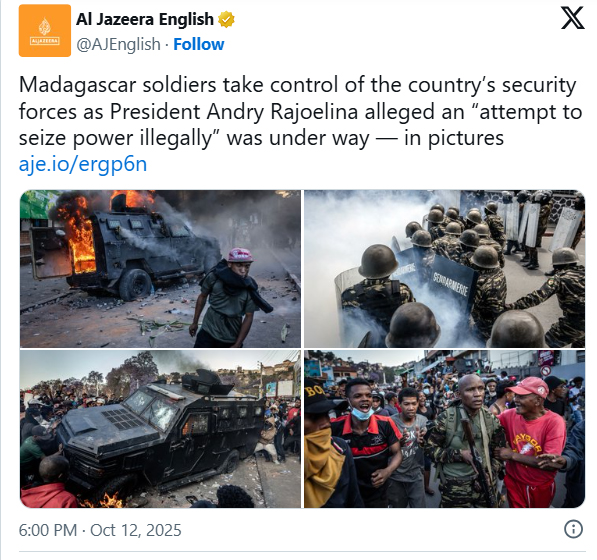Viewport: 597px width, 560px height.
Task: Open the riot police tear gas photo
Action: pos(444,269)
